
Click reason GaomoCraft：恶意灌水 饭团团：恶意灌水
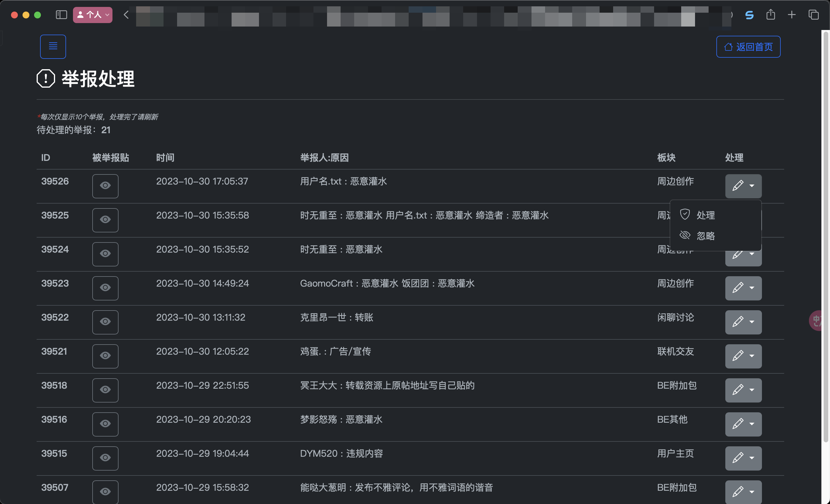tap(387, 283)
